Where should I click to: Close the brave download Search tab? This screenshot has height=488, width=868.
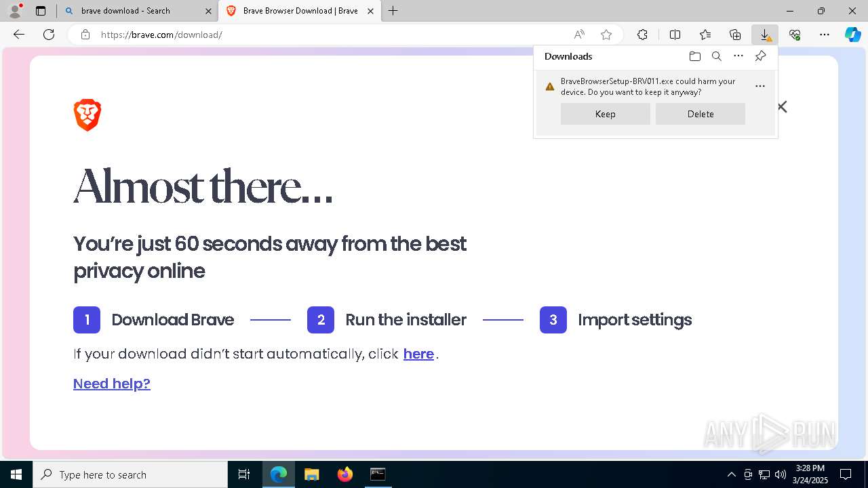pyautogui.click(x=209, y=11)
